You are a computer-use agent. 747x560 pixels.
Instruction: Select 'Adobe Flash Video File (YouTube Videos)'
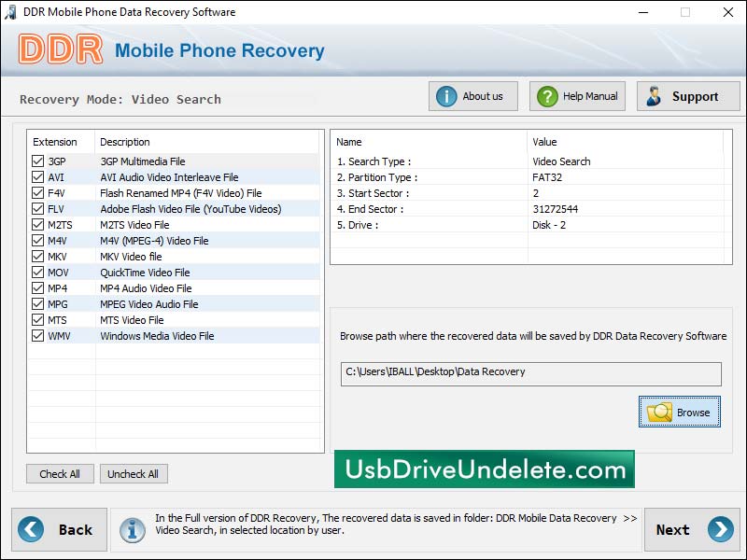190,209
